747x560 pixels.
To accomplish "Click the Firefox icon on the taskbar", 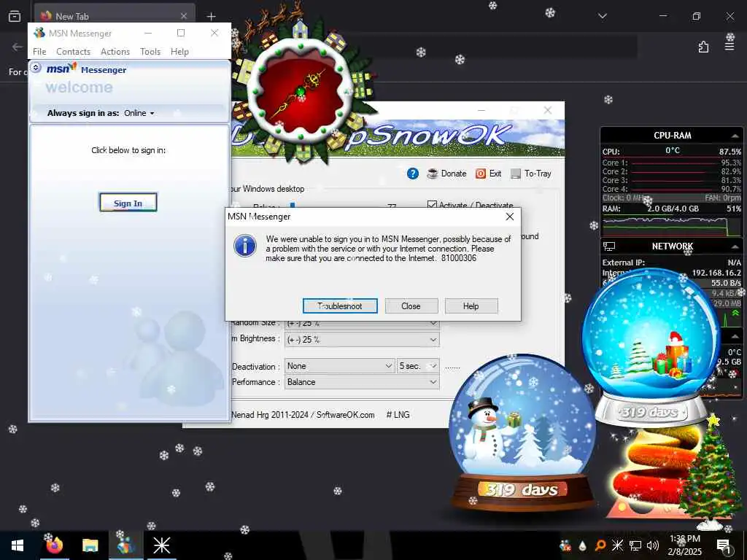I will click(54, 545).
